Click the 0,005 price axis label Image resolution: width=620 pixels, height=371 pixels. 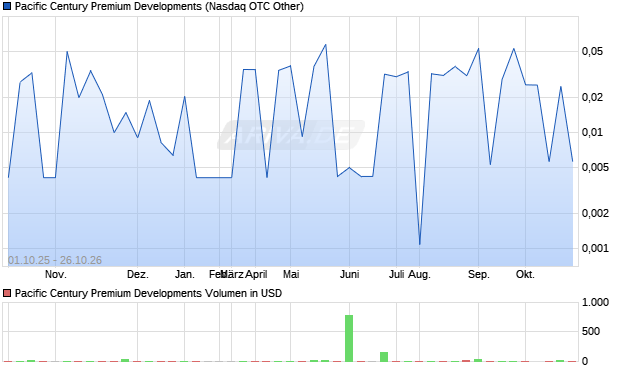coord(595,167)
